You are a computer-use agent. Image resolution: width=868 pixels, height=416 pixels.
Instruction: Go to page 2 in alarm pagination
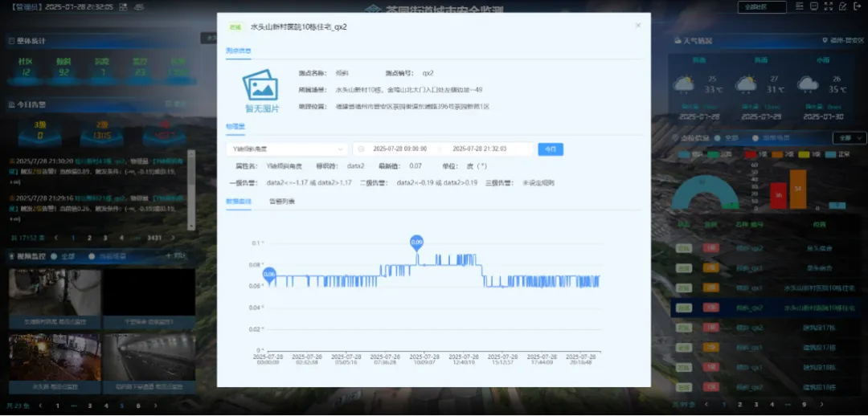88,238
